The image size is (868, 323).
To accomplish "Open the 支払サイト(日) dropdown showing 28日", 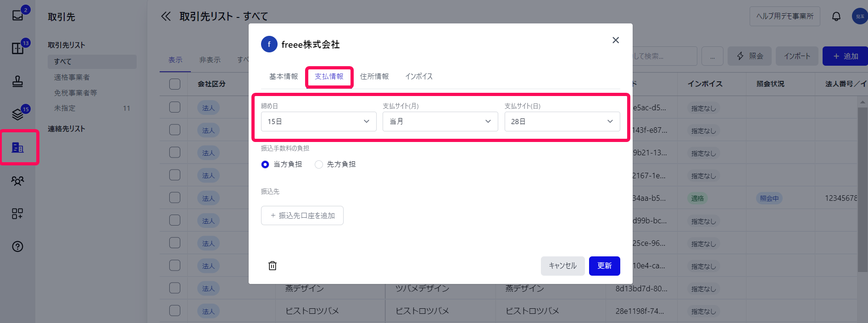I will click(x=562, y=122).
